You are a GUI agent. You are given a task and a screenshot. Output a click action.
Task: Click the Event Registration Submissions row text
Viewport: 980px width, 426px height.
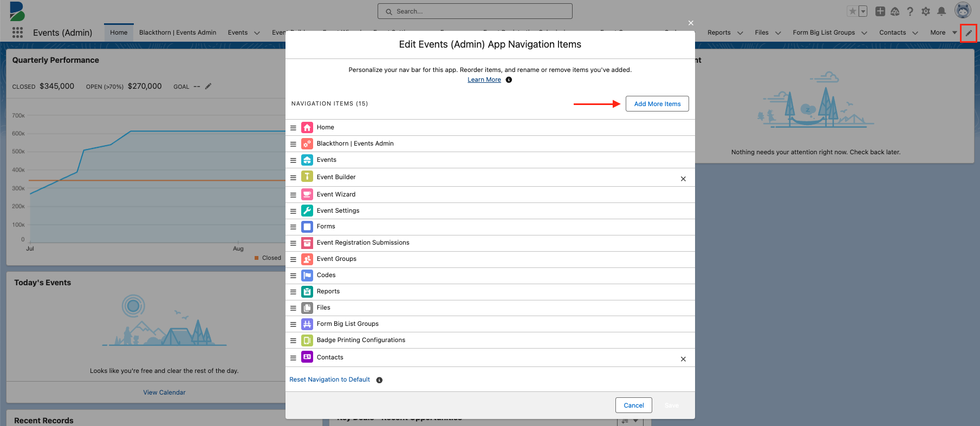click(363, 243)
